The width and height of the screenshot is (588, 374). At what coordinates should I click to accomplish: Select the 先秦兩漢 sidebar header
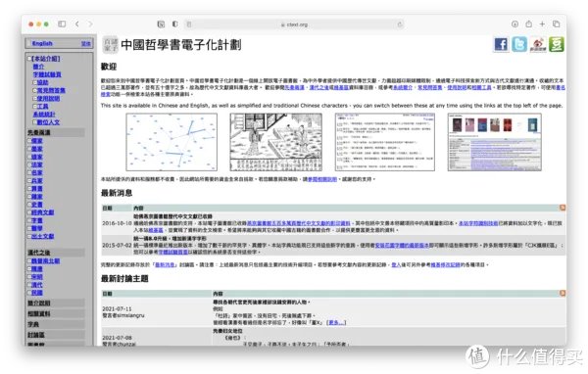56,132
